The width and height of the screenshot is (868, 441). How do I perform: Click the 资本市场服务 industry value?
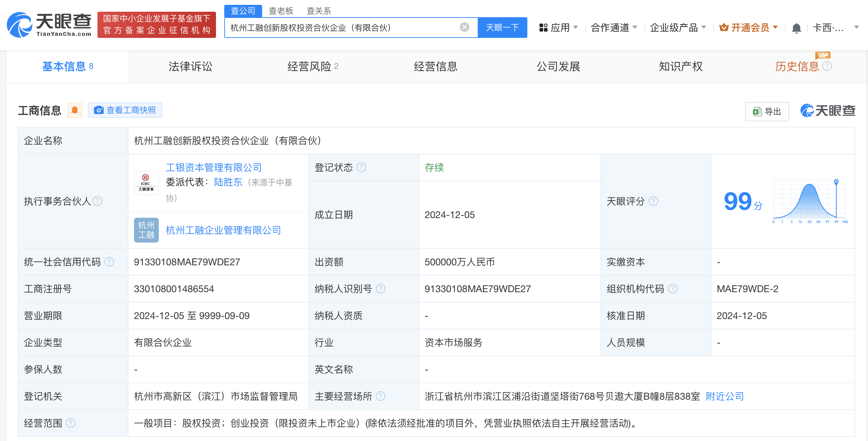(x=453, y=342)
